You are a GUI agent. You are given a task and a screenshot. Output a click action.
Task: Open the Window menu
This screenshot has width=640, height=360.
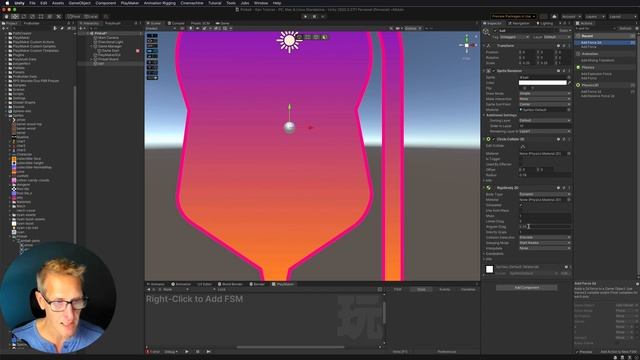[261, 3]
